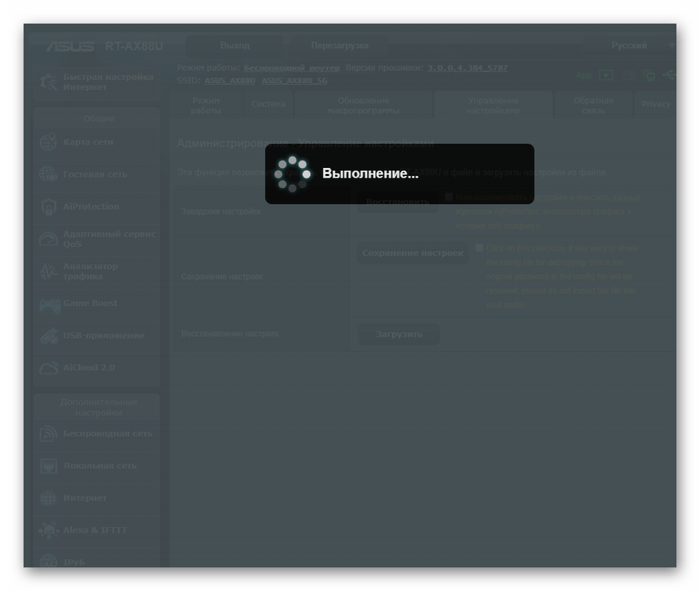
Task: Switch to Система tab
Action: click(x=268, y=105)
